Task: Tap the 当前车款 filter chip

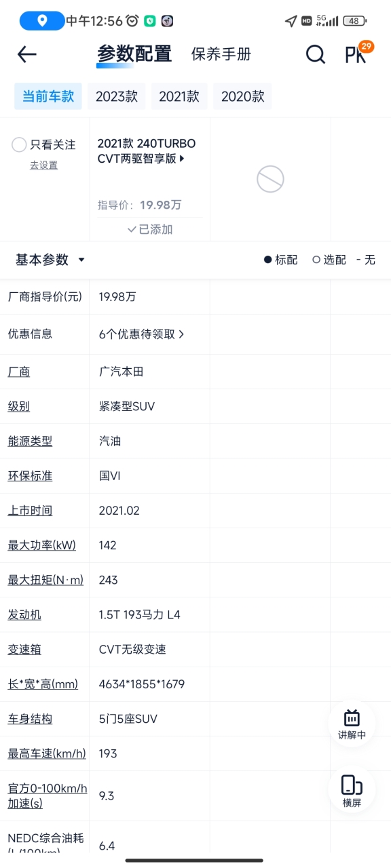Action: [48, 96]
